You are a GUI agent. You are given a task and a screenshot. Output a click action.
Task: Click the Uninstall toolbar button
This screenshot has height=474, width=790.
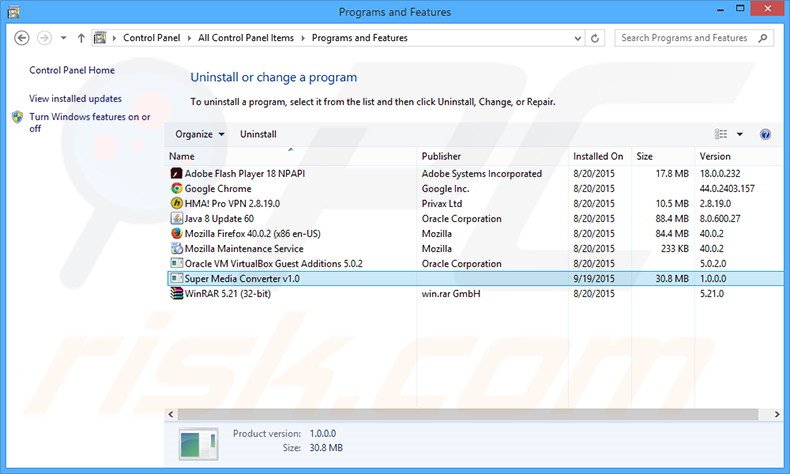click(258, 134)
